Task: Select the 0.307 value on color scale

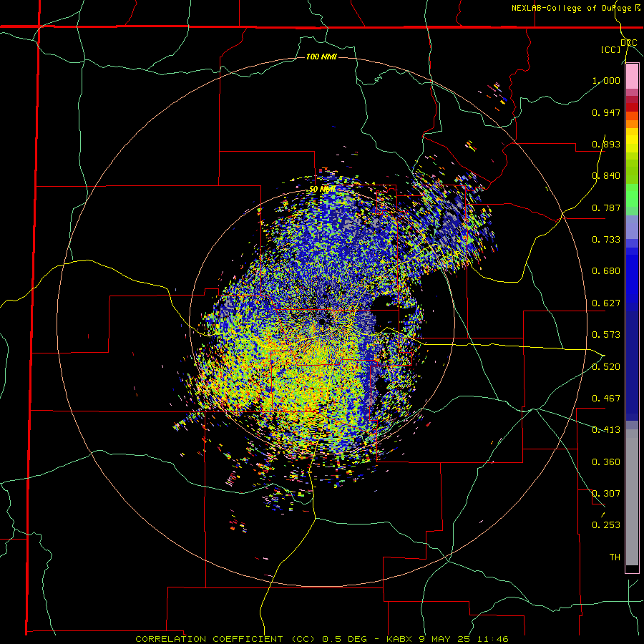Action: pos(606,494)
